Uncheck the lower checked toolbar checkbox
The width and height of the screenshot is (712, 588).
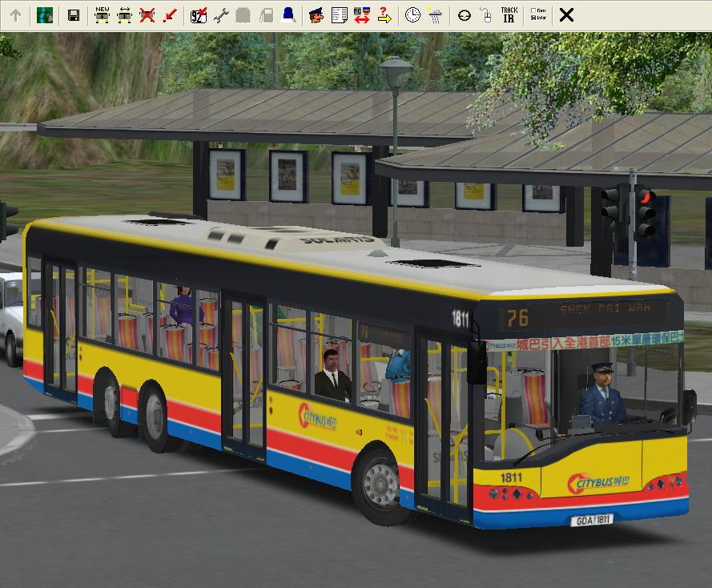[533, 19]
